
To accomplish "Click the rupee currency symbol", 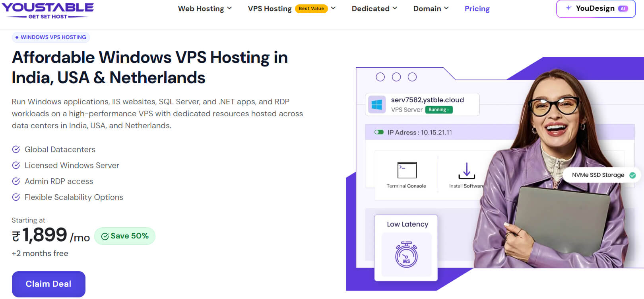I will pos(16,237).
